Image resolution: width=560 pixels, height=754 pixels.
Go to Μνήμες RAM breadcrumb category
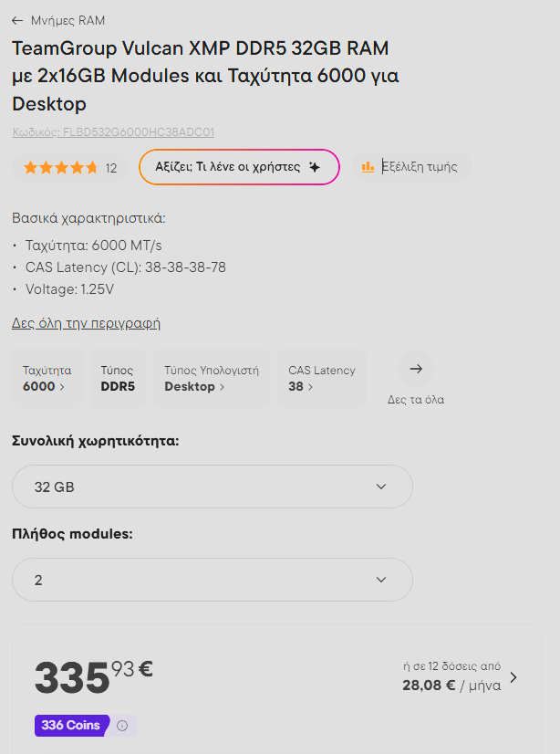click(67, 20)
